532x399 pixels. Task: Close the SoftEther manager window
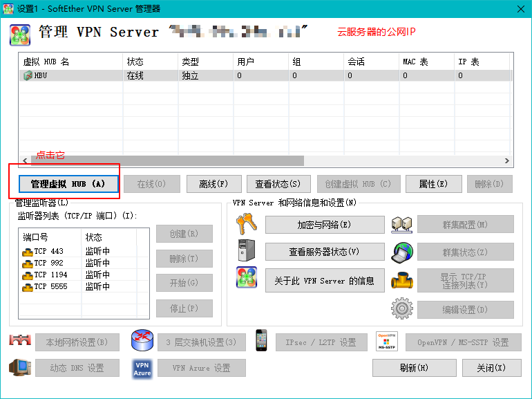tap(521, 9)
